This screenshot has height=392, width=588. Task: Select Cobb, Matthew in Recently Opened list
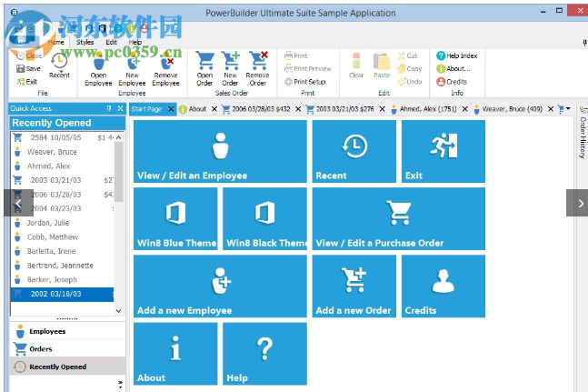point(62,237)
